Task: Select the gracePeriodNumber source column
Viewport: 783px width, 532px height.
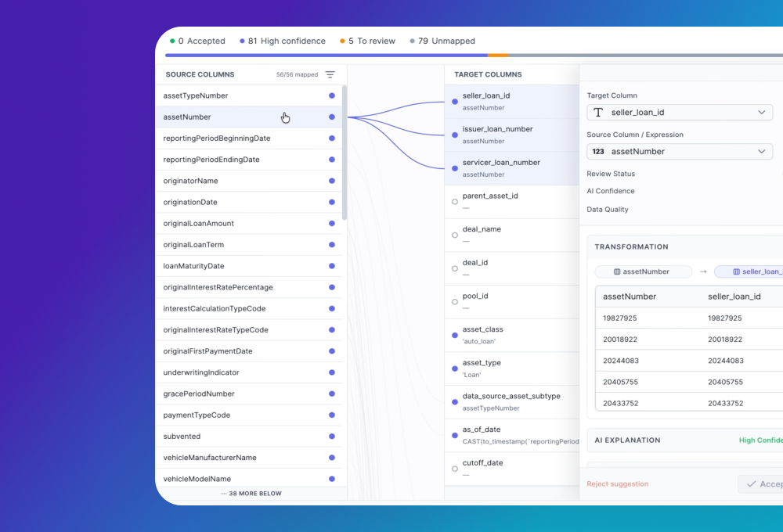Action: [x=249, y=394]
